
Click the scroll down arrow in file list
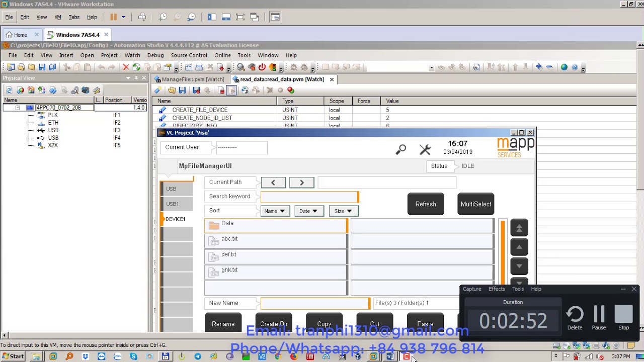coord(519,266)
